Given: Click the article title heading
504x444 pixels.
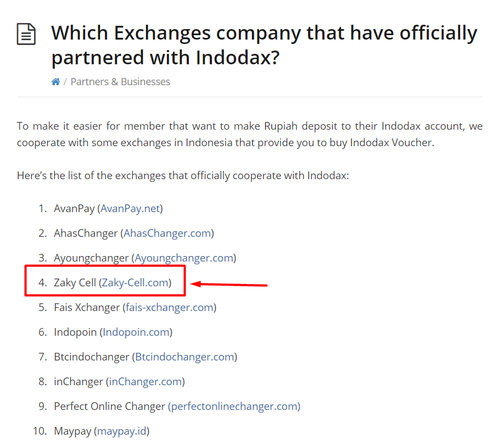Looking at the screenshot, I should (264, 45).
